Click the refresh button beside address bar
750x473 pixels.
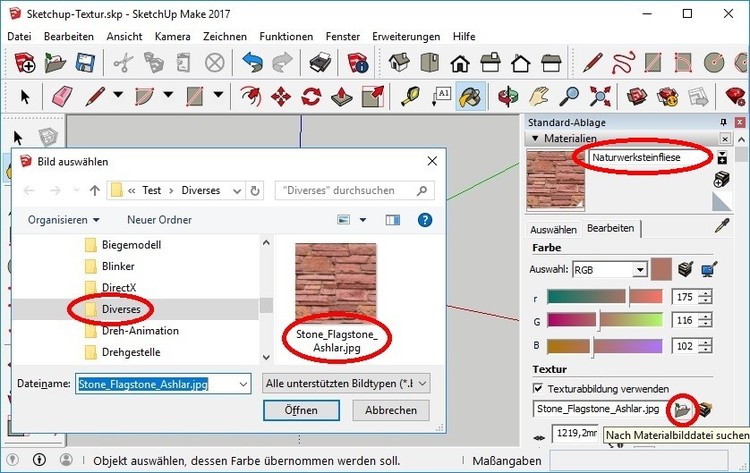[255, 191]
